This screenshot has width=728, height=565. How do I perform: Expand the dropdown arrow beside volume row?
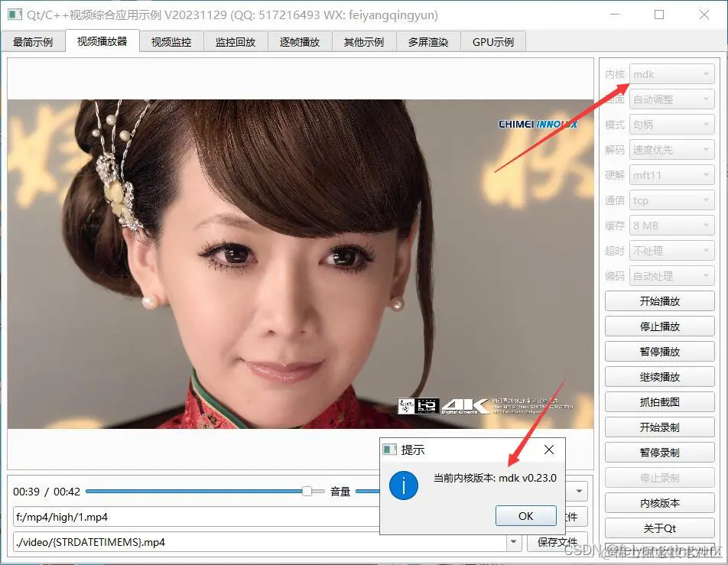(579, 491)
